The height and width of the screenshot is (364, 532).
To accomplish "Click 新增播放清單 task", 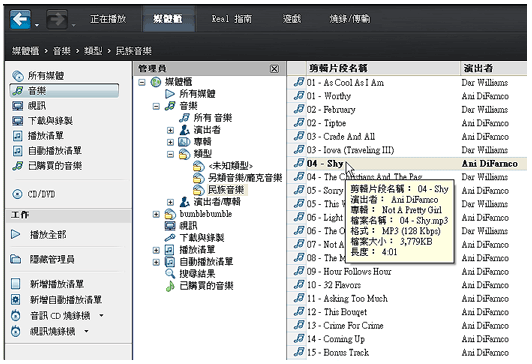I will (x=57, y=284).
